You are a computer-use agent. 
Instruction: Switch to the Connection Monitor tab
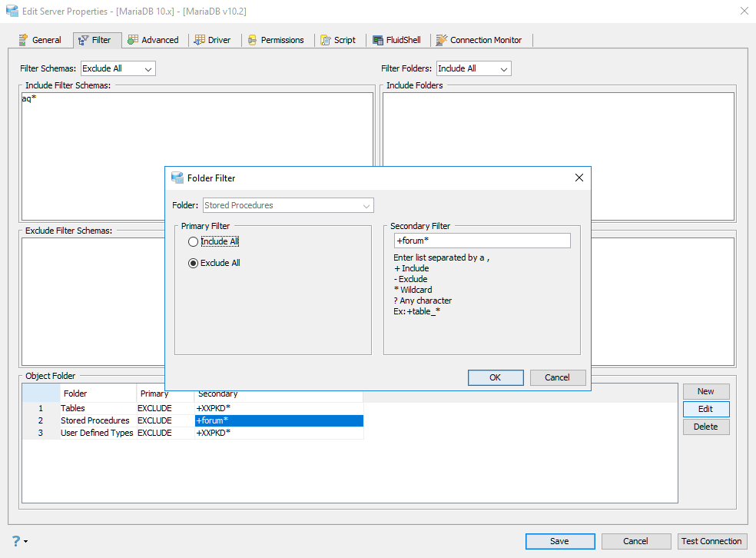click(x=479, y=40)
